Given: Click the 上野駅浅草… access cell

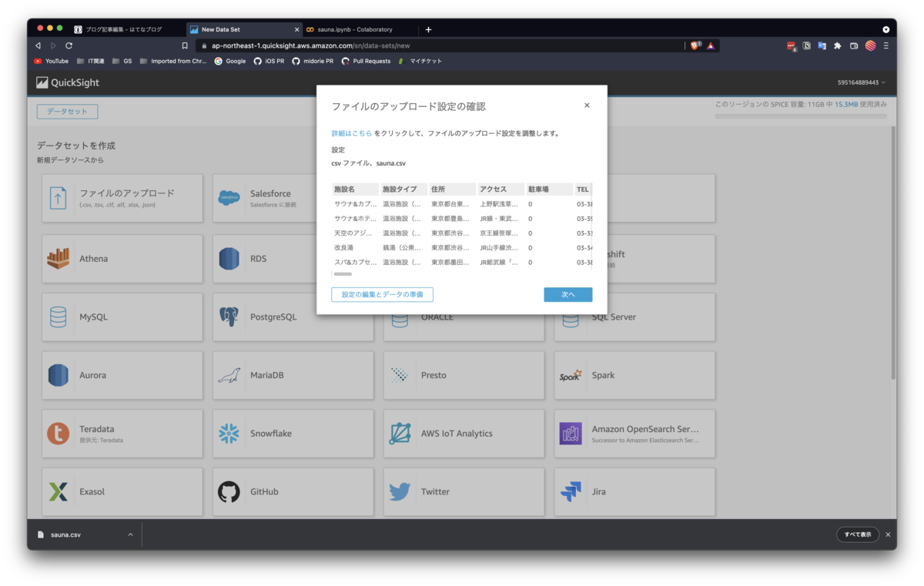Looking at the screenshot, I should coord(499,204).
